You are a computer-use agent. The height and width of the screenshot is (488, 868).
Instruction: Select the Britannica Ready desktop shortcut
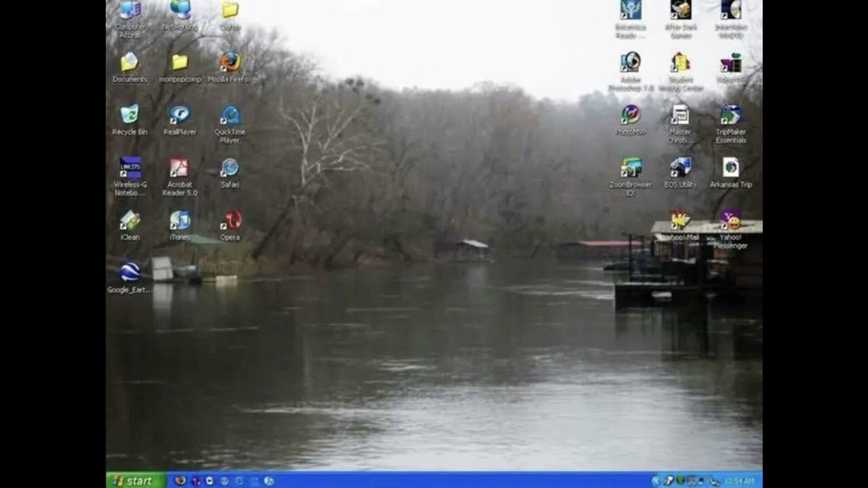click(631, 19)
